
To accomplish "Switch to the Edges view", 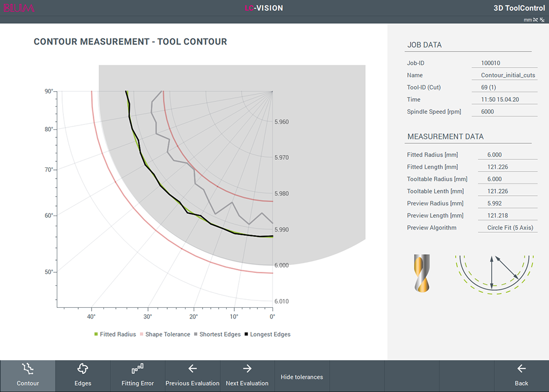I will point(83,376).
